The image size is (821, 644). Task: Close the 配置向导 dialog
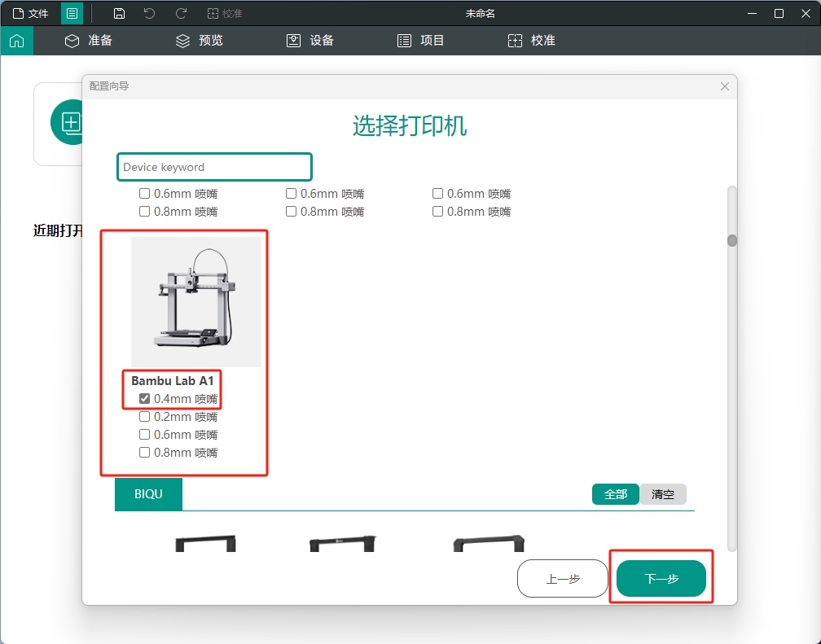coord(725,86)
